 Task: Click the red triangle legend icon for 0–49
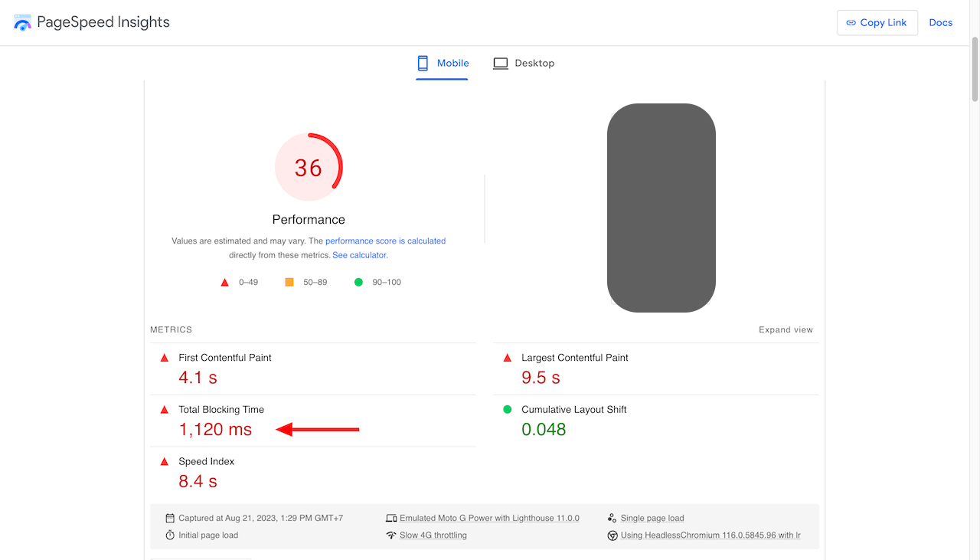point(225,283)
